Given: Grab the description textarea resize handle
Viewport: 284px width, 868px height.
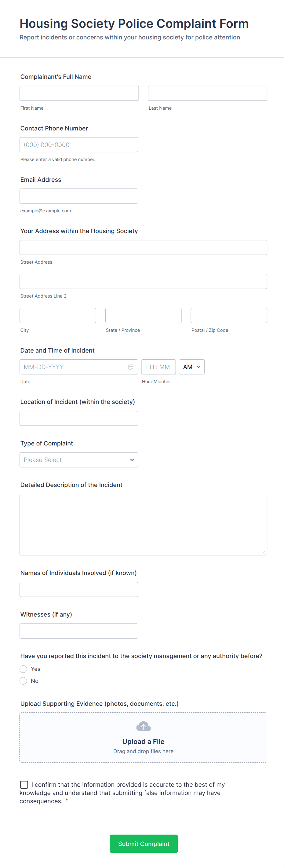Looking at the screenshot, I should (x=264, y=552).
